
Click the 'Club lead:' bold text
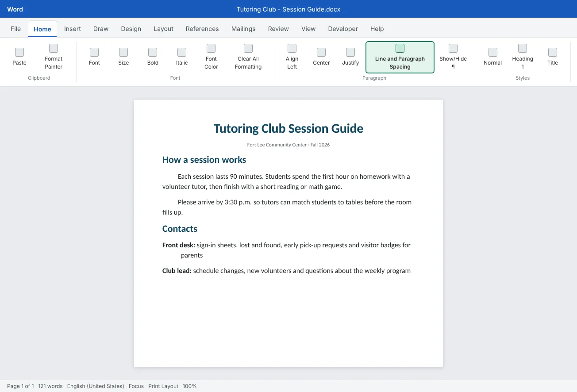(177, 271)
